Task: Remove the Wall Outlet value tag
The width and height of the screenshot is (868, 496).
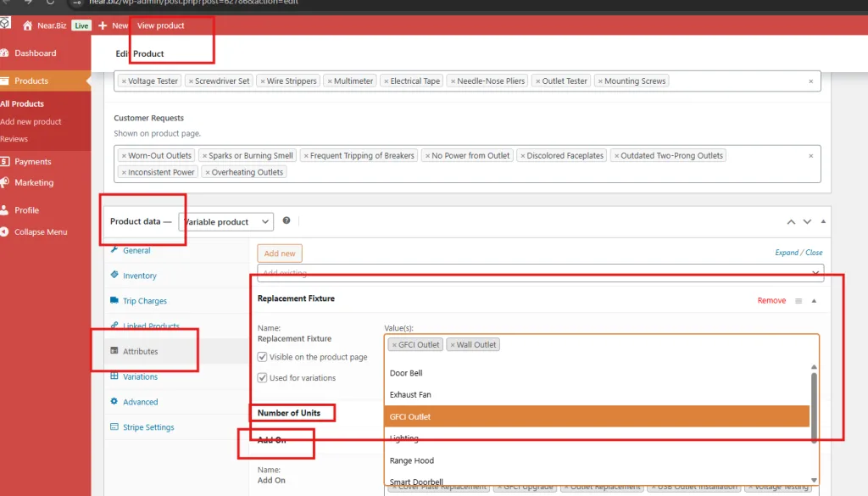Action: [x=453, y=345]
